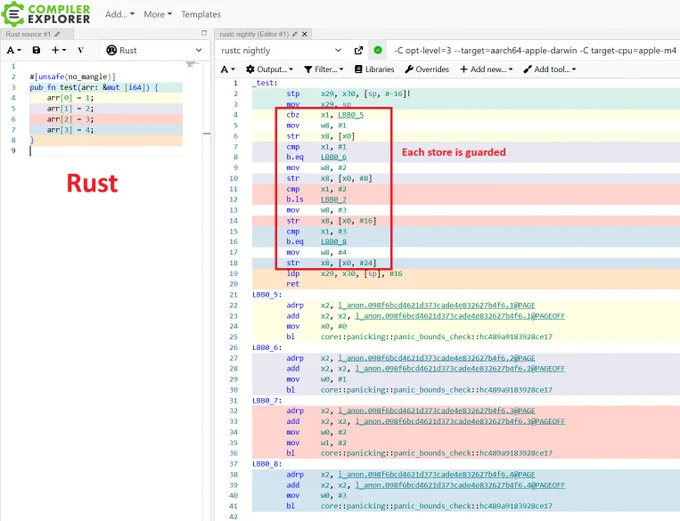Follow the LBB0_6 link on assembly line 8

(333, 157)
